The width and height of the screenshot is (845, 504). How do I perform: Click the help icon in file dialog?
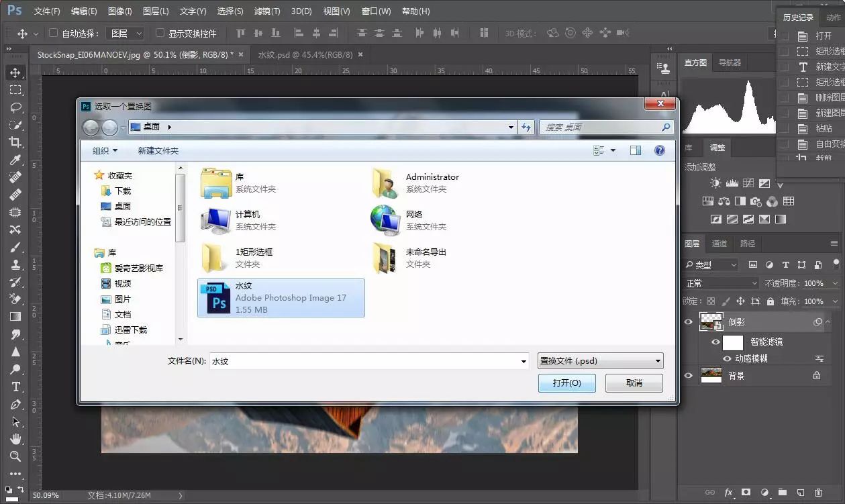[x=659, y=151]
